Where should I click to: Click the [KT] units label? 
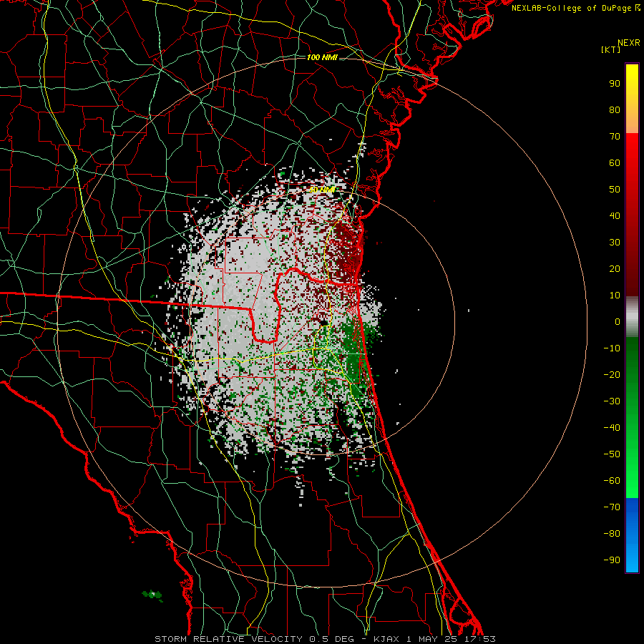(611, 49)
